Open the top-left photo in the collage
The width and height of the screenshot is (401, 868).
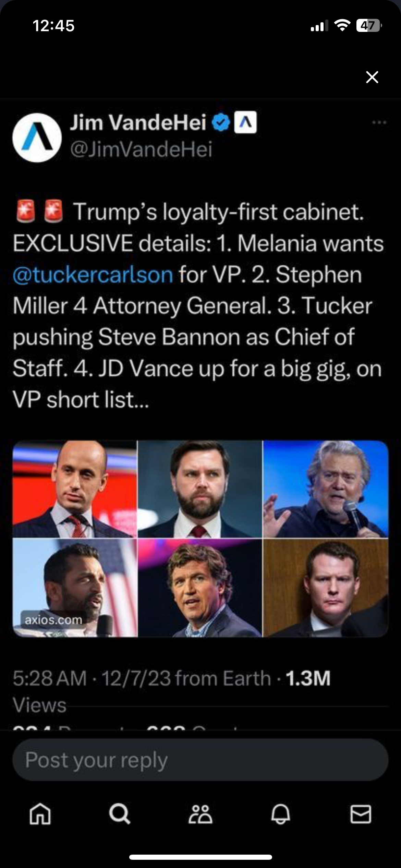pos(75,489)
